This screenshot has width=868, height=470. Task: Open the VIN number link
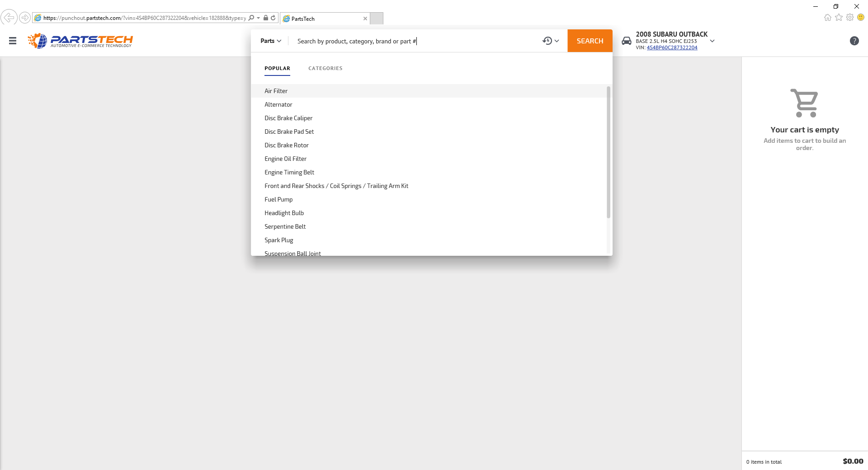coord(672,47)
